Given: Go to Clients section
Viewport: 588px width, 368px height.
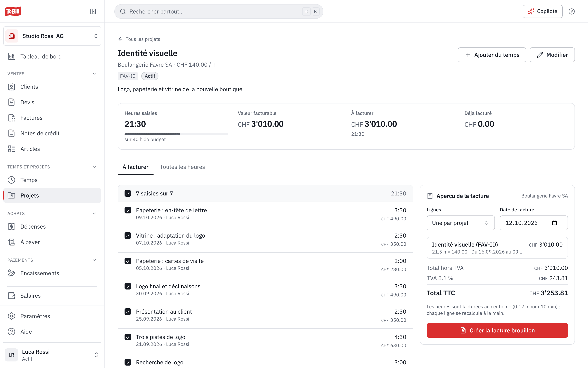Looking at the screenshot, I should pos(52,87).
